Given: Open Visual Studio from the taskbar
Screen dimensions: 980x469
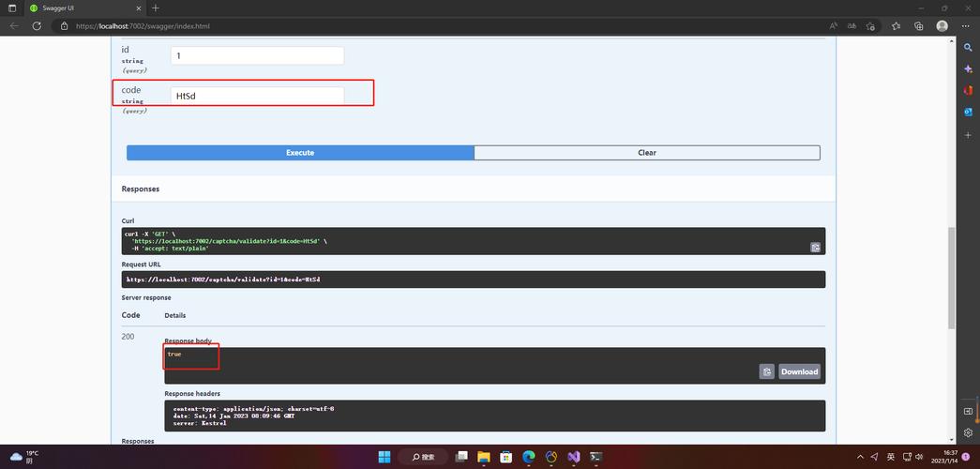Looking at the screenshot, I should click(574, 457).
